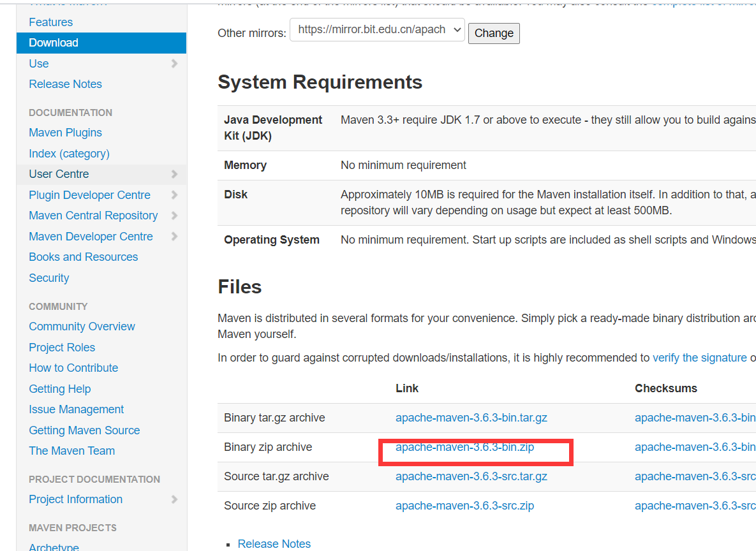Open Getting Maven Source link

click(x=84, y=430)
